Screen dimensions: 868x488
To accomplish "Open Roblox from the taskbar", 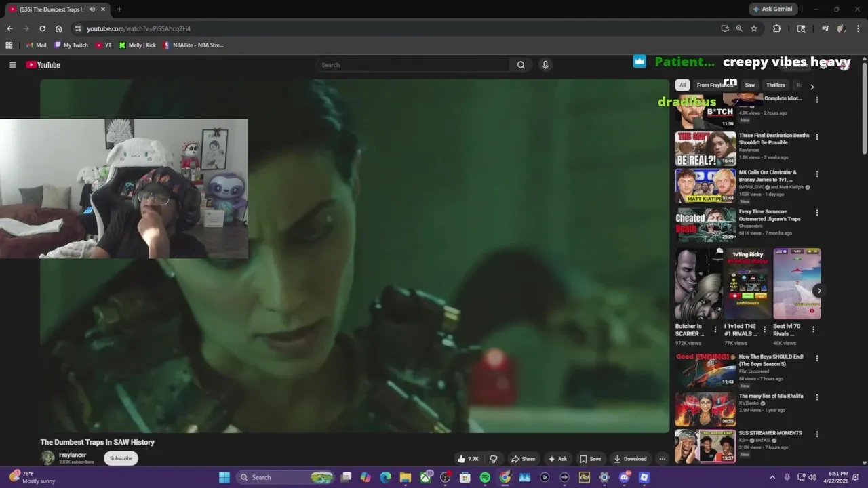I will coord(644,477).
